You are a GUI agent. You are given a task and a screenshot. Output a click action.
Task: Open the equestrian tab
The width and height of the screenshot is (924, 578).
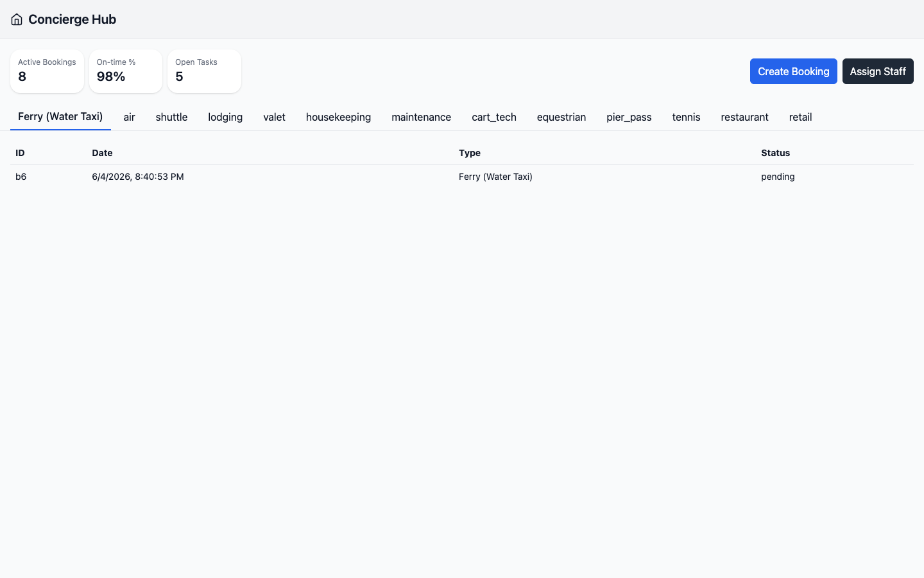tap(561, 117)
